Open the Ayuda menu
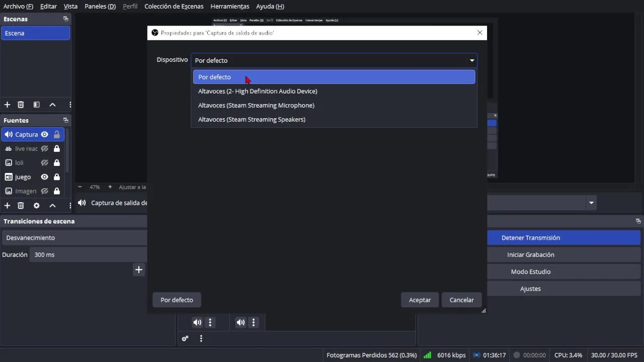 270,6
